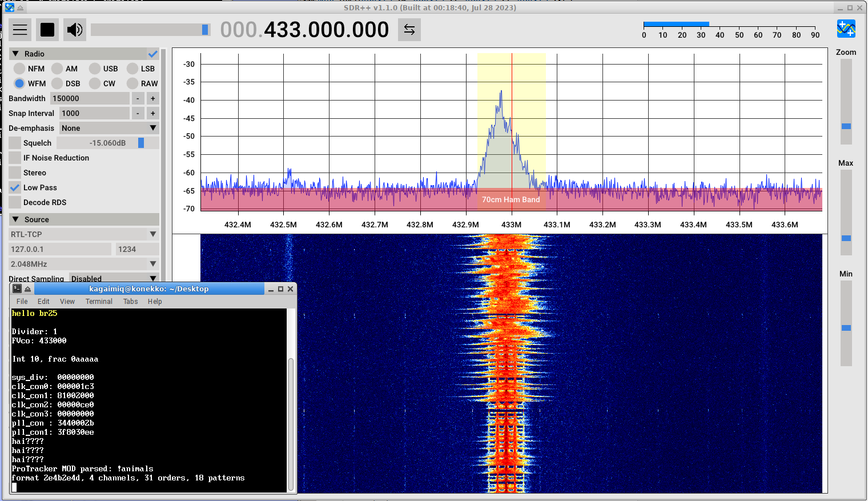Enable the Squelch checkbox

tap(15, 143)
